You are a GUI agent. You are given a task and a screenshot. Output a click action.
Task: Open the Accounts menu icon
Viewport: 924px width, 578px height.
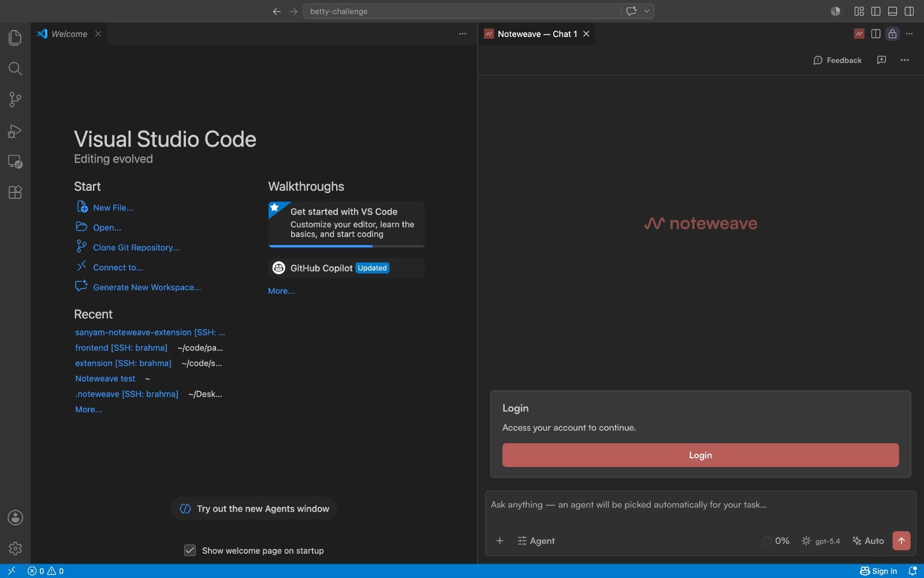[15, 517]
